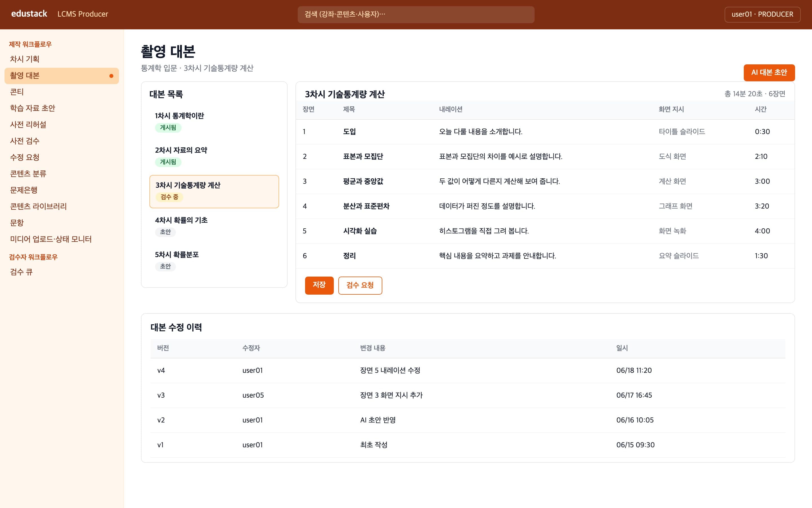812x508 pixels.
Task: Click the 저장 button
Action: click(319, 285)
